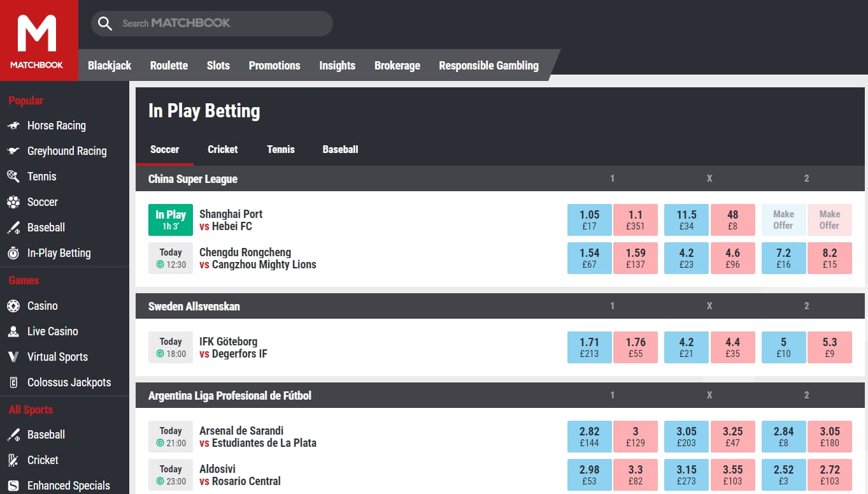Image resolution: width=868 pixels, height=494 pixels.
Task: Open Horse Racing from sidebar icon
Action: click(13, 126)
